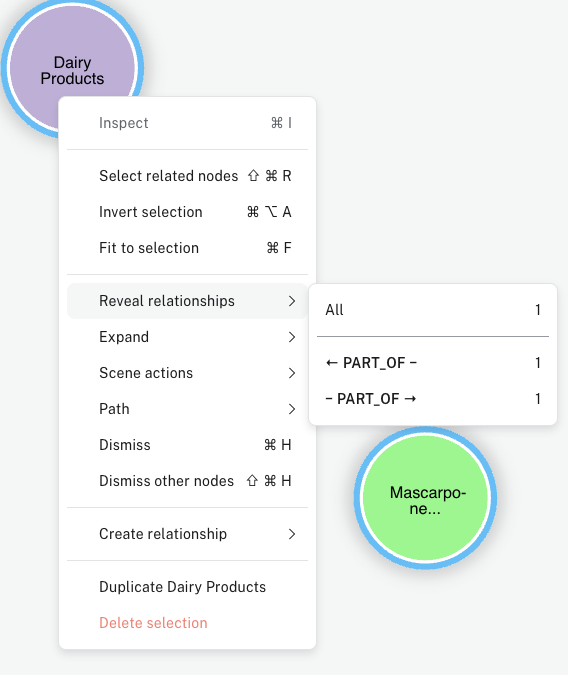Select Dismiss in the menu
Image resolution: width=568 pixels, height=675 pixels.
point(187,445)
